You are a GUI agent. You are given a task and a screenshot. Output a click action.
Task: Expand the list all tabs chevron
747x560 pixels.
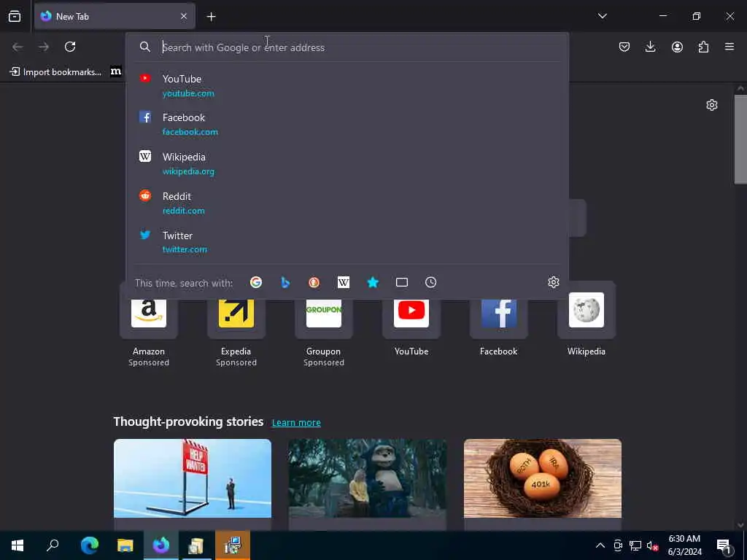(602, 16)
